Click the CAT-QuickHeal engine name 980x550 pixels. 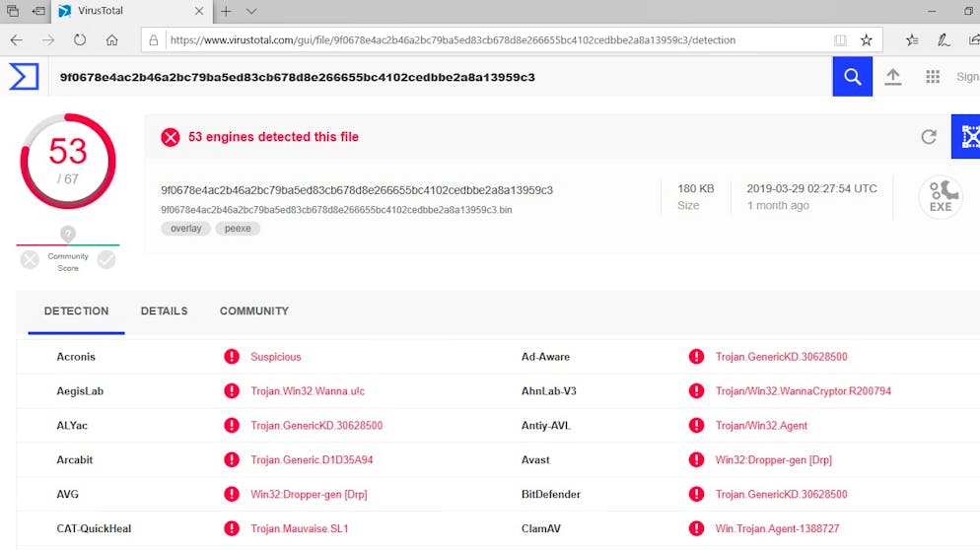94,528
